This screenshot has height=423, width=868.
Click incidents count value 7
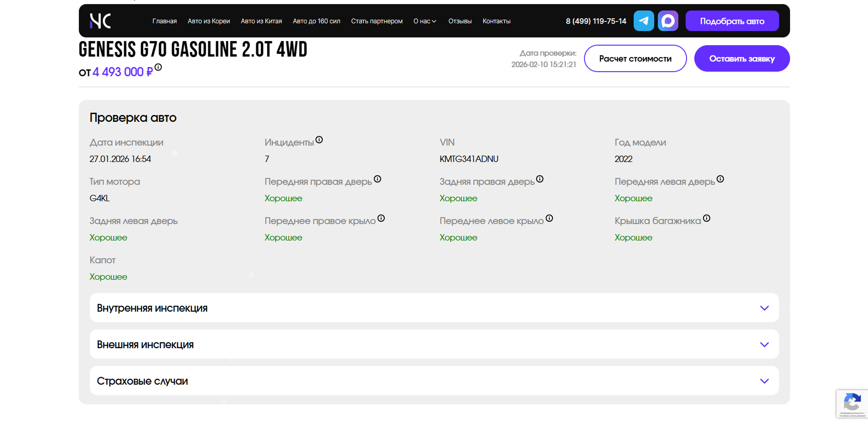click(267, 159)
